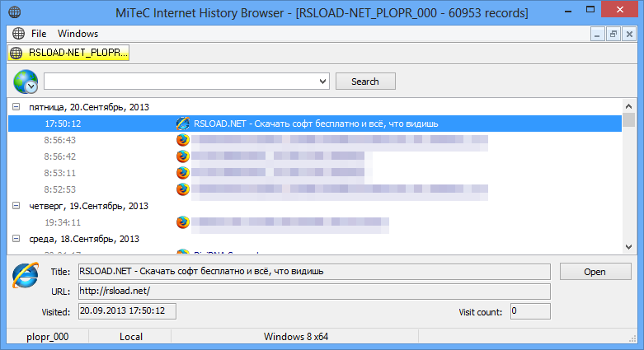The image size is (644, 350).
Task: Click the plopr_000 status bar entry
Action: (47, 337)
